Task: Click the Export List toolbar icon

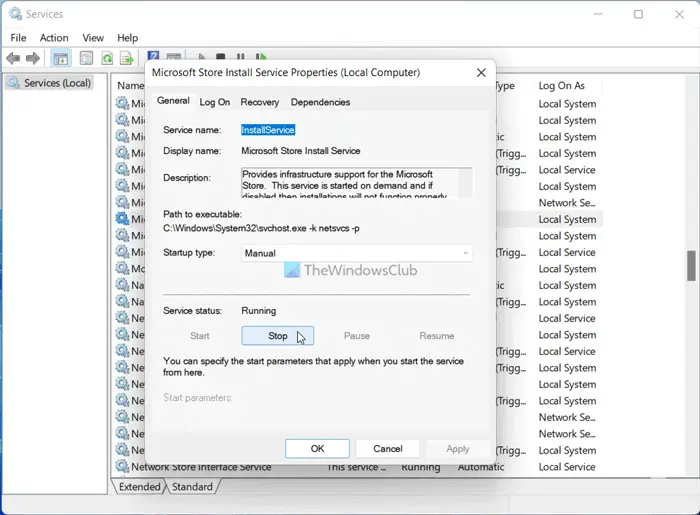Action: pyautogui.click(x=127, y=58)
